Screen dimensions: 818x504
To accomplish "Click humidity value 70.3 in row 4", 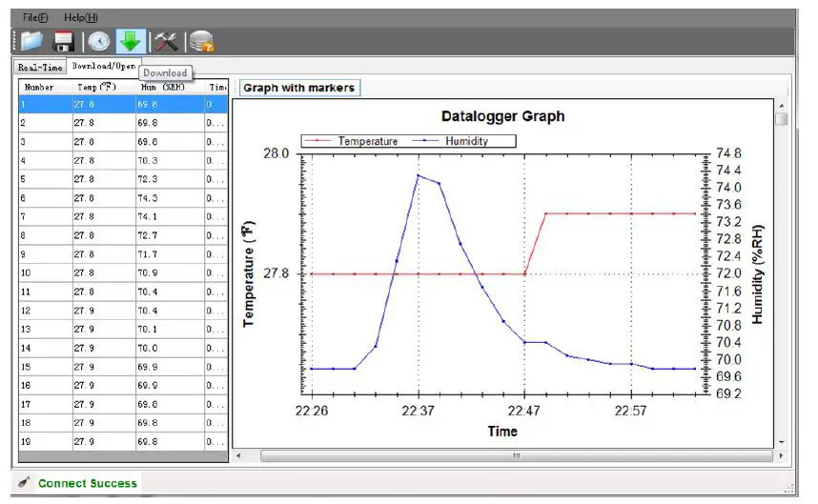I will [148, 160].
